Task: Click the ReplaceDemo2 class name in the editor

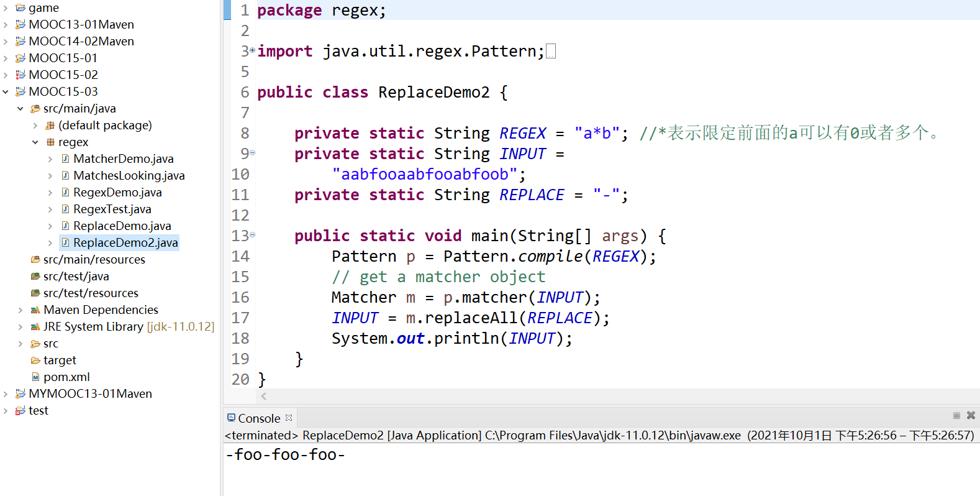Action: click(433, 92)
